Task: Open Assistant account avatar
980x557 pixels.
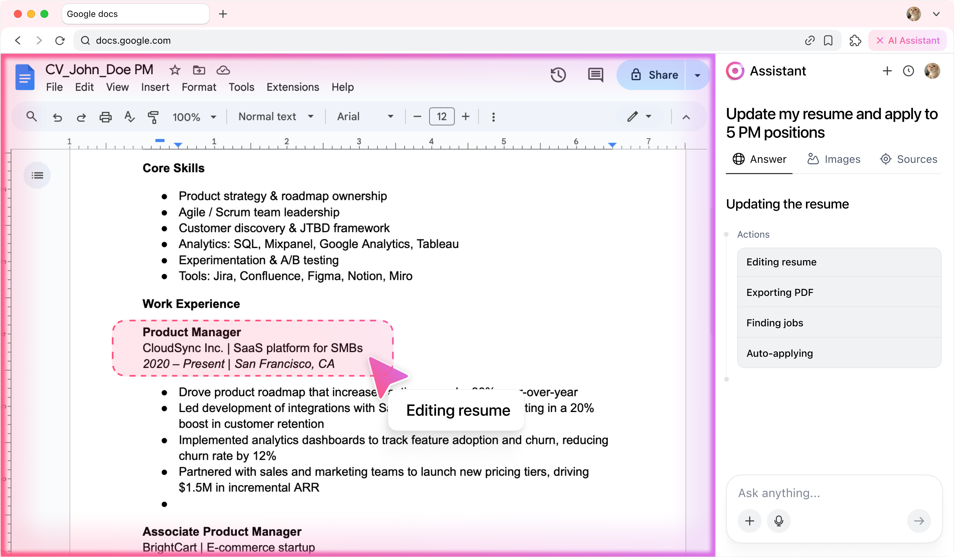Action: click(x=932, y=71)
